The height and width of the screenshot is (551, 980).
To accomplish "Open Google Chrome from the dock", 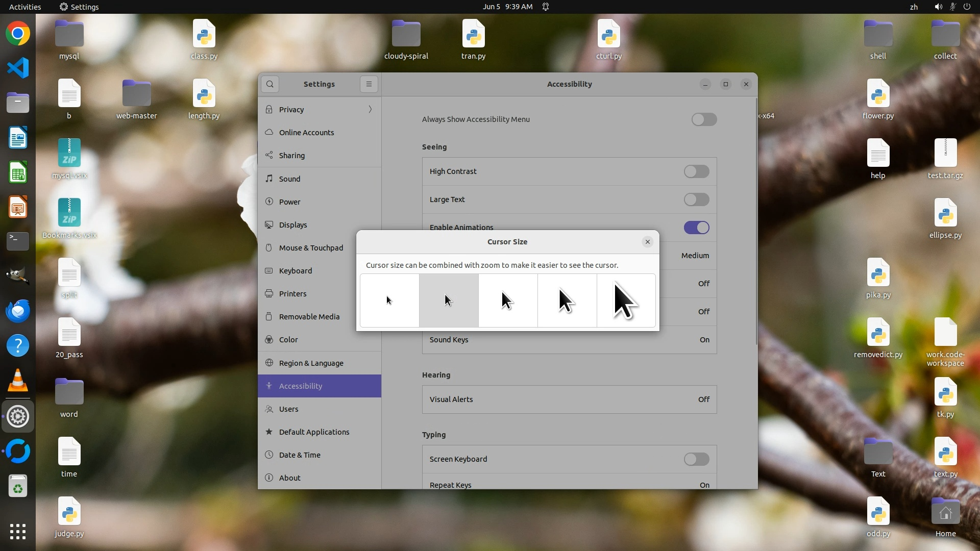I will point(18,34).
